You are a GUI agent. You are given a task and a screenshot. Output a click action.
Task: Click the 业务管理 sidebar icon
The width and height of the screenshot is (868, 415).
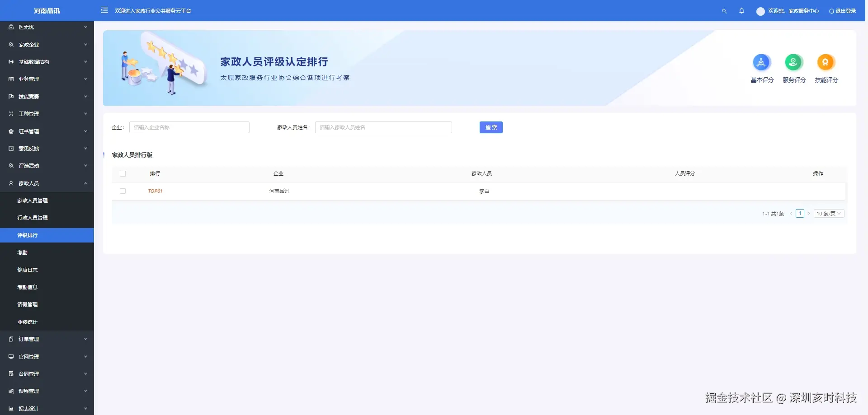pos(11,79)
